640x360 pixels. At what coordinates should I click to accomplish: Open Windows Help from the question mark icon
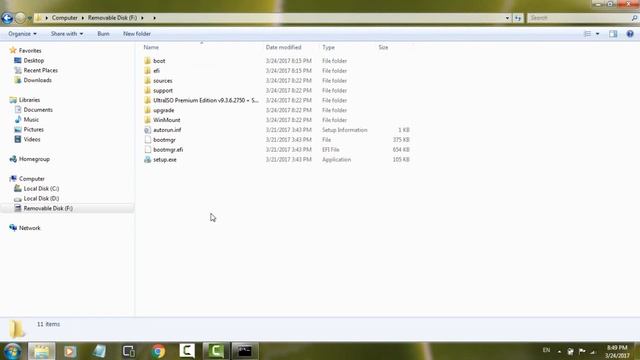[630, 34]
